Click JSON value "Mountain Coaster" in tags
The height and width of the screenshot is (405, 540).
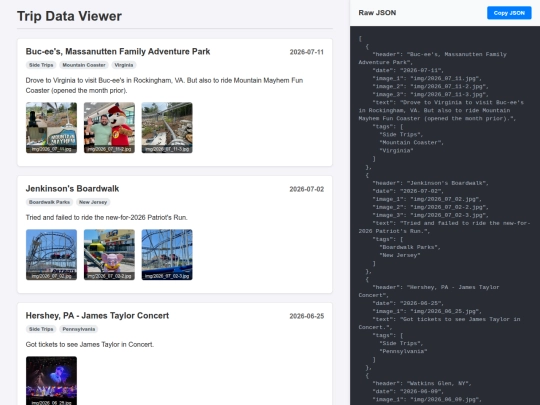click(412, 143)
